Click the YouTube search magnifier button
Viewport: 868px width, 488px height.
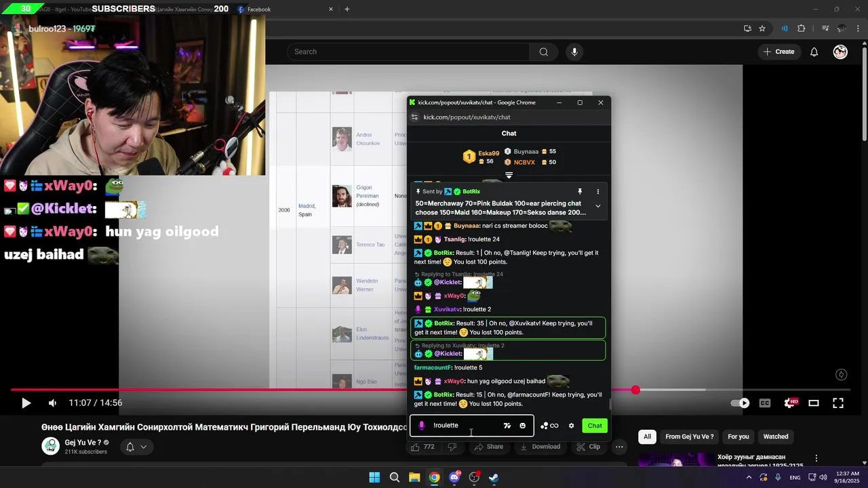pos(544,52)
